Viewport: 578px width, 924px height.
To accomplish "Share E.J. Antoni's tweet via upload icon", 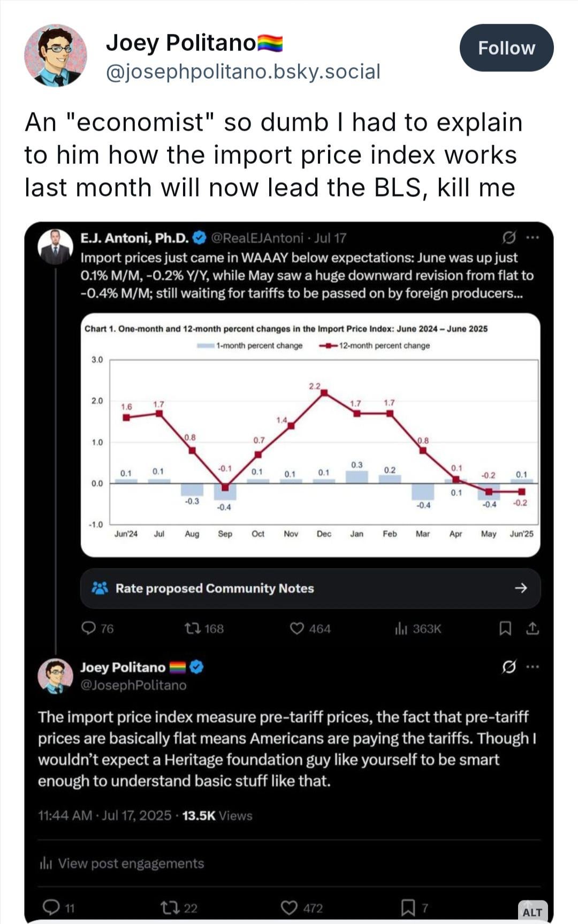I will point(532,628).
